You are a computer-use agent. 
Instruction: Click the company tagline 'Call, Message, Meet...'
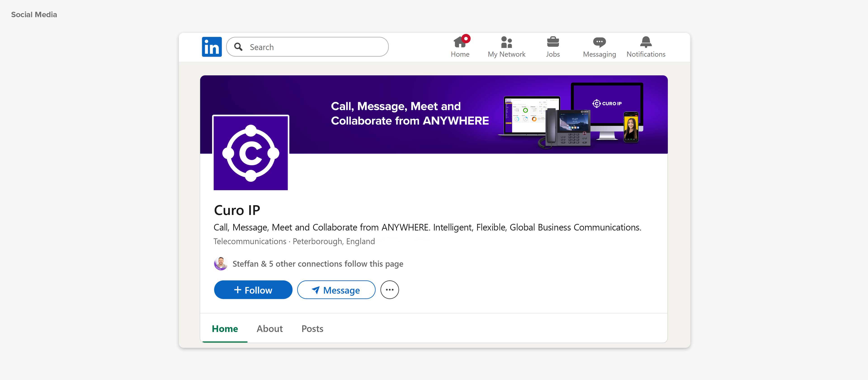coord(427,227)
